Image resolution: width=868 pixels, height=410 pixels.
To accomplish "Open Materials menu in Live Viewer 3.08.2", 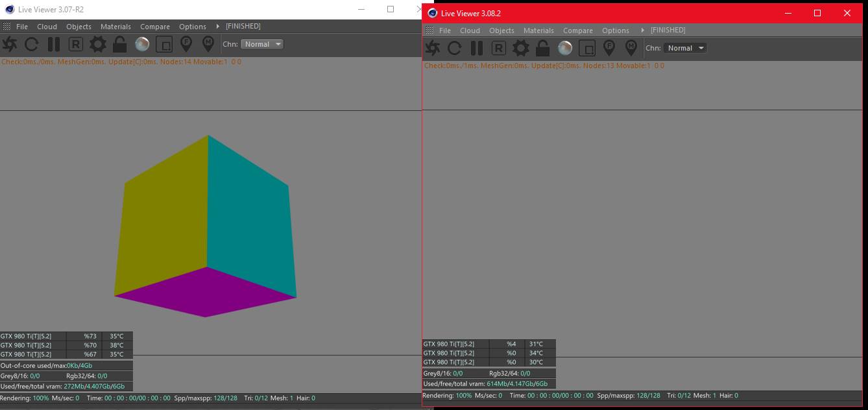I will pos(539,30).
